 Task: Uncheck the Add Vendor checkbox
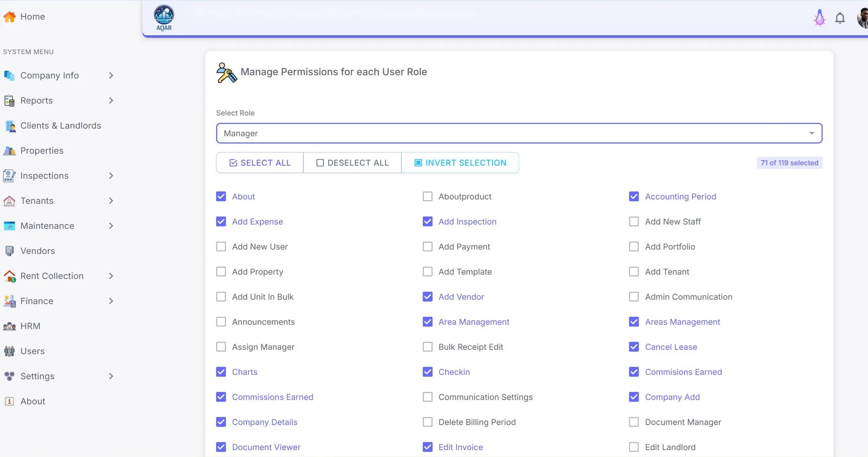tap(427, 297)
